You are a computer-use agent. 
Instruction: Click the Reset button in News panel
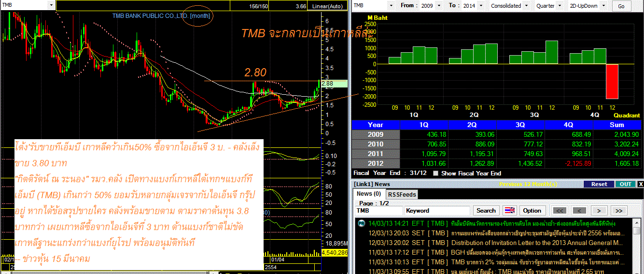599,184
